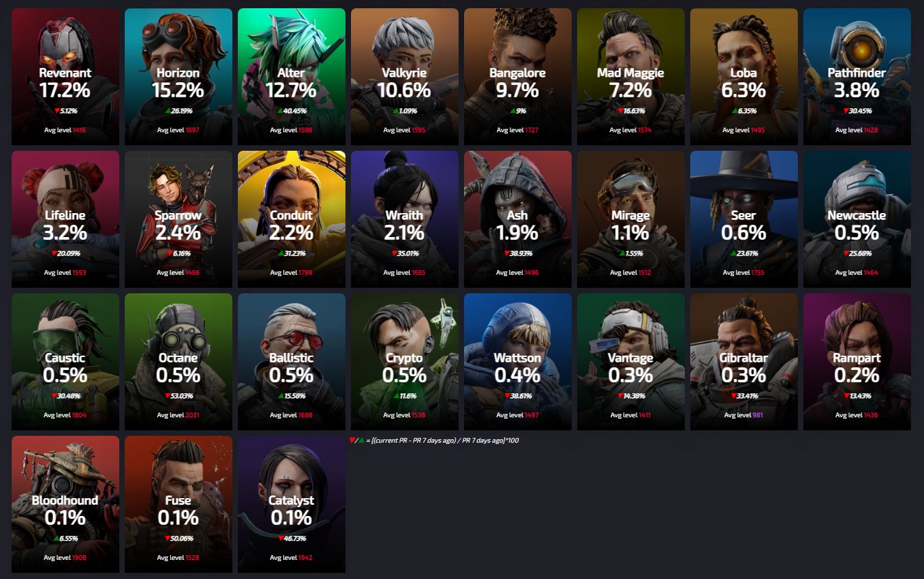Click Alter's green portrait card
The height and width of the screenshot is (579, 924).
point(291,77)
